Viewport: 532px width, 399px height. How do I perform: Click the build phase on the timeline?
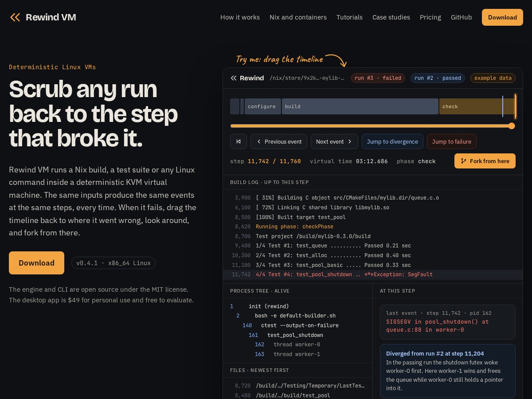[x=360, y=106]
